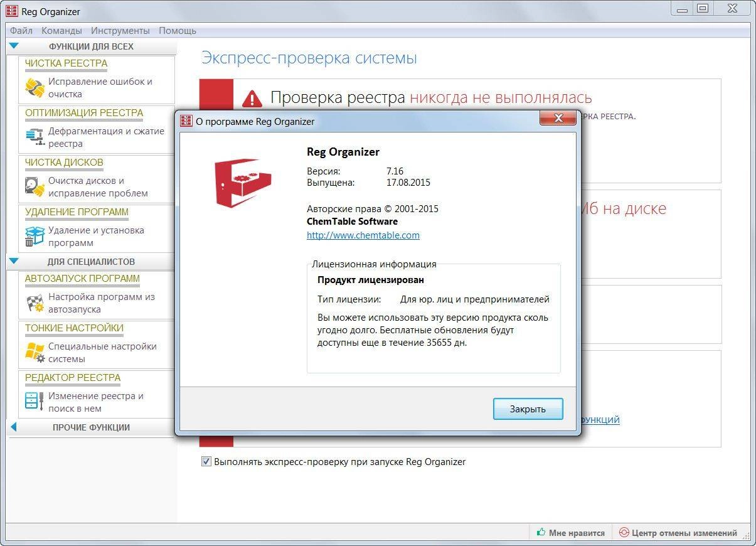Click the Продукт лицензирован text
Image resolution: width=756 pixels, height=546 pixels.
pos(370,280)
